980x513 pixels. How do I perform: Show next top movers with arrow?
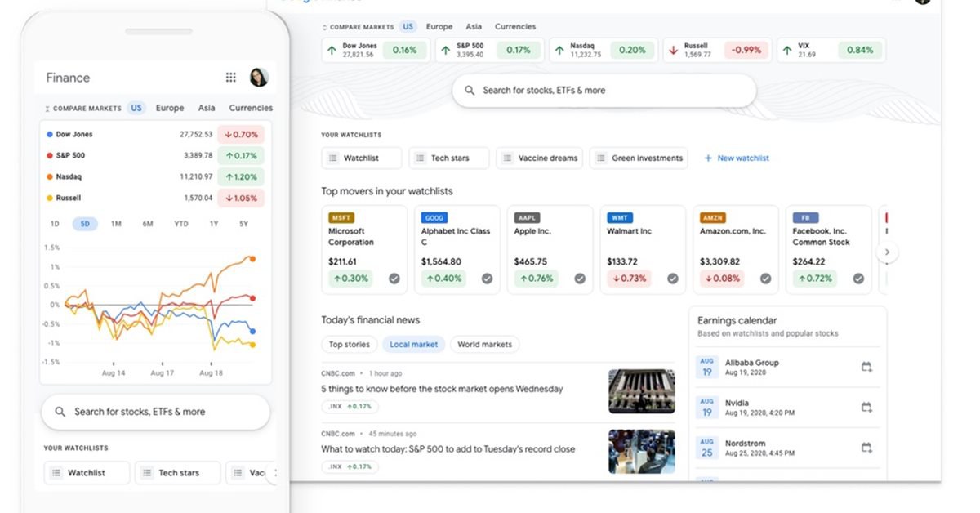tap(888, 252)
